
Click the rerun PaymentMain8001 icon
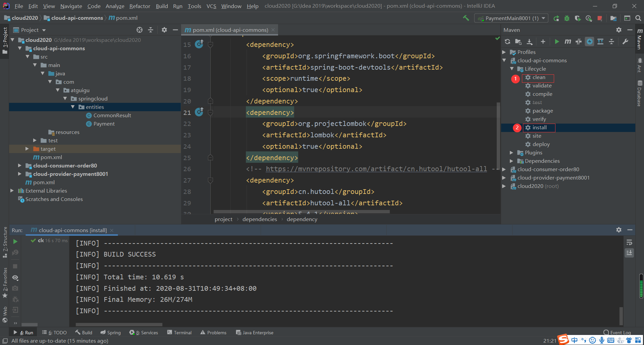pos(556,18)
